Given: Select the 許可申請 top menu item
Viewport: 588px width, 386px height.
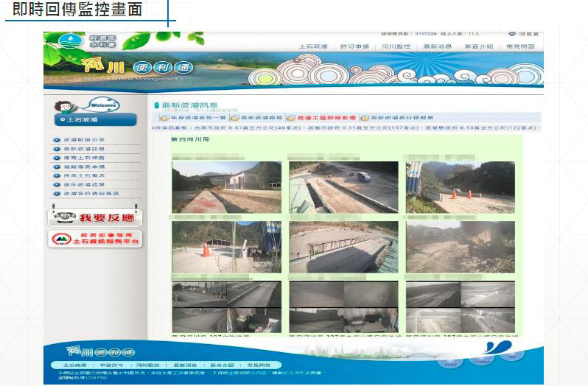Looking at the screenshot, I should coord(354,46).
